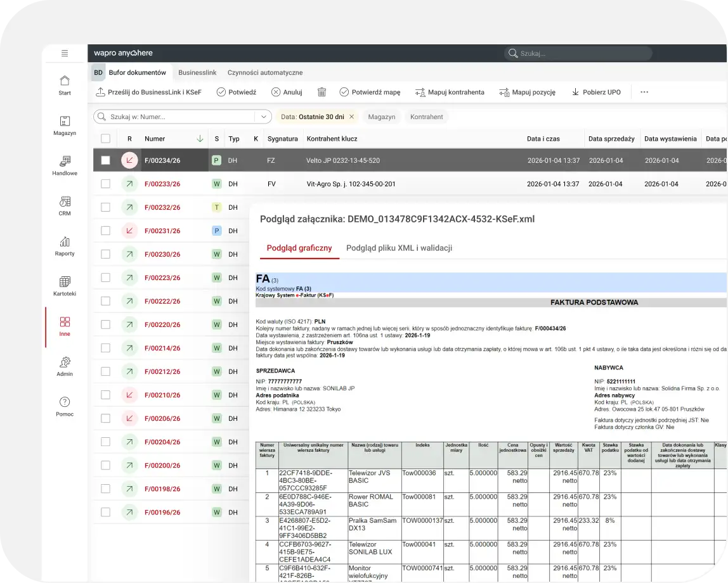Click the Pobierz UPO button
Screen dimensions: 728x583
click(x=596, y=92)
